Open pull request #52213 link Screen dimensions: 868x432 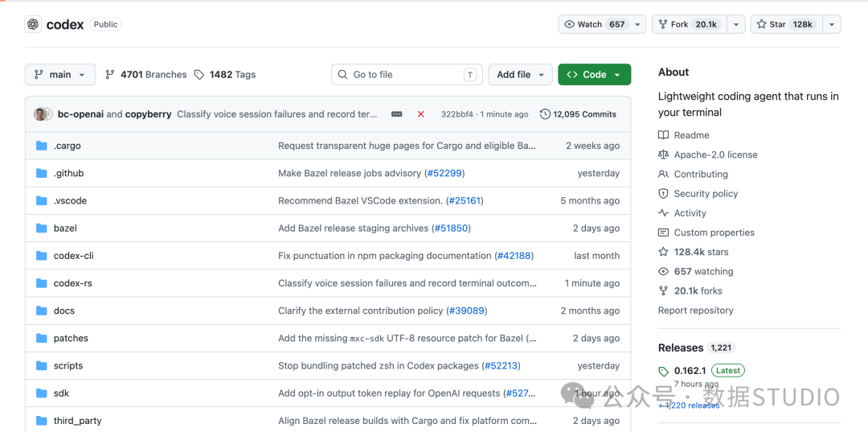coord(501,365)
